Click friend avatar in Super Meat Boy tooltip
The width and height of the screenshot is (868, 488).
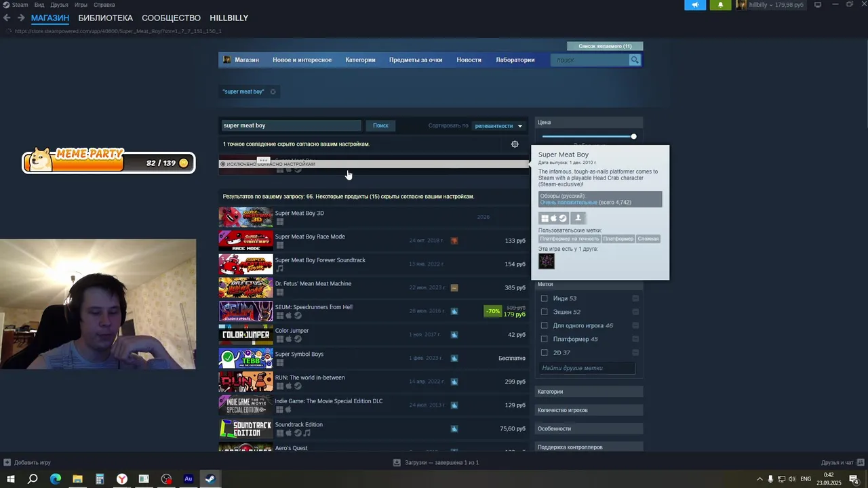pyautogui.click(x=547, y=261)
